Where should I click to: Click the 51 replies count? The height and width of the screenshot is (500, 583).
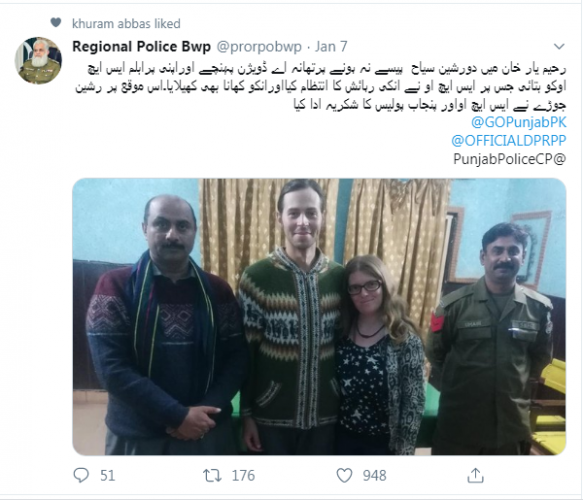pyautogui.click(x=108, y=475)
